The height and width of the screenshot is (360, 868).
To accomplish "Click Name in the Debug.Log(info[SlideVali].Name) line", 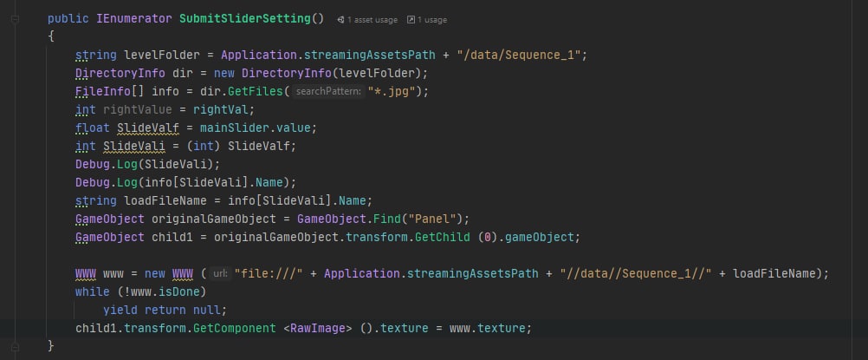I will [x=269, y=182].
